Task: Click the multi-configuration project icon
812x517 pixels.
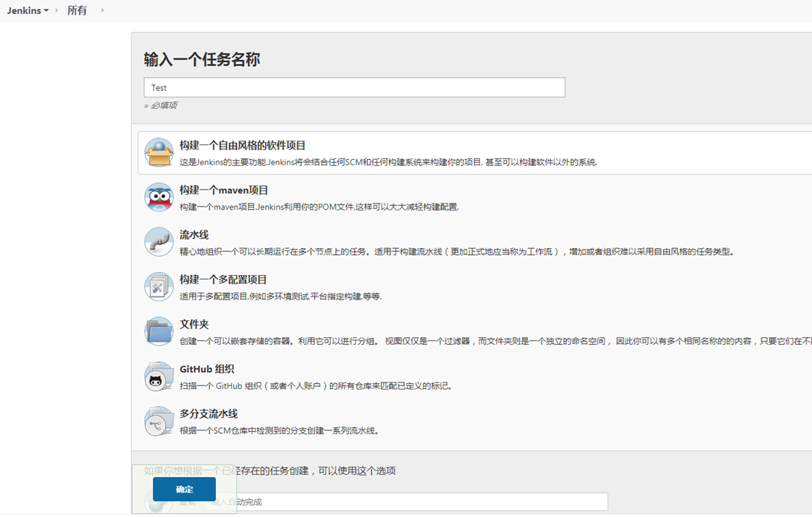Action: (x=159, y=287)
